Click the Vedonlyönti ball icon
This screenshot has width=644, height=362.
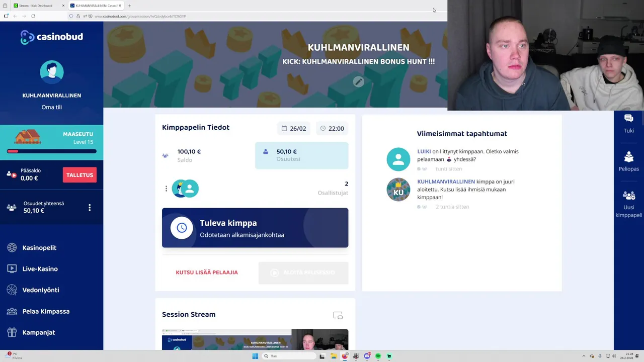pos(12,290)
